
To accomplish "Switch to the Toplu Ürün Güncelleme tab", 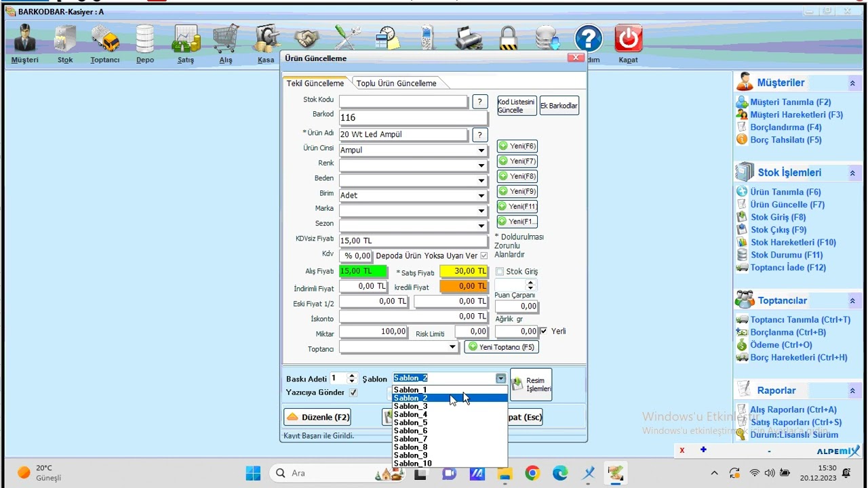I will tap(397, 83).
